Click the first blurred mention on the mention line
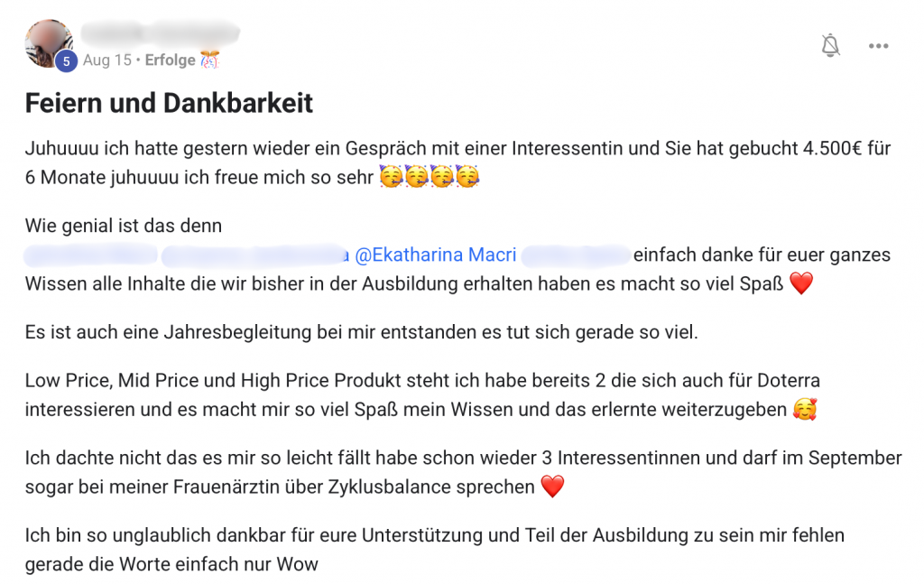 (90, 255)
